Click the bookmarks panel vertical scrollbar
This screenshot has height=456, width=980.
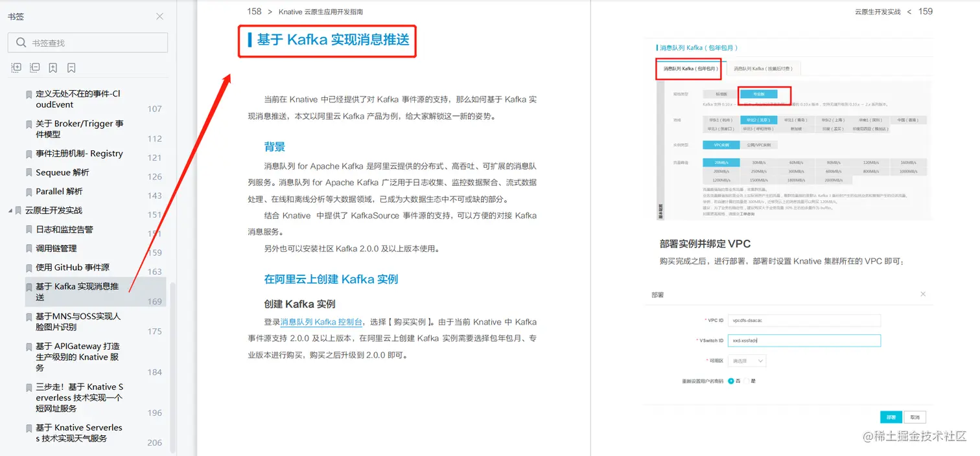pyautogui.click(x=172, y=367)
